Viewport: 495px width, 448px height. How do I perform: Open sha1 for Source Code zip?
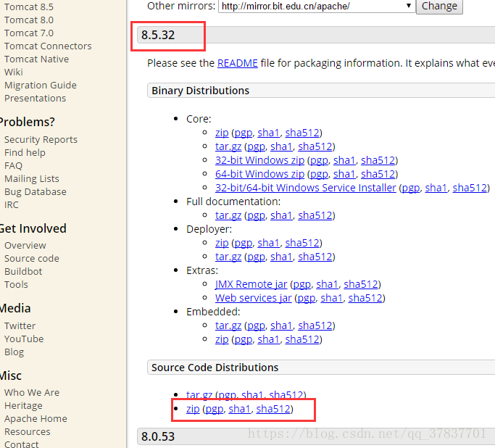point(240,409)
